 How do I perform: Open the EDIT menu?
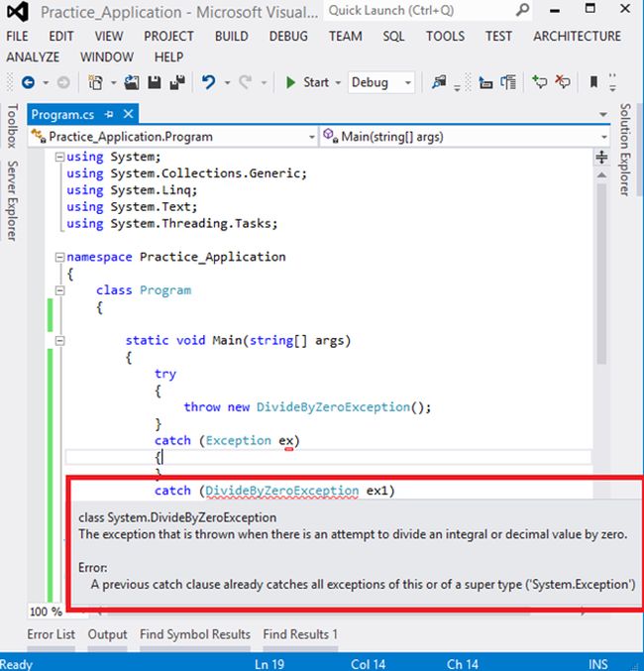coord(60,37)
